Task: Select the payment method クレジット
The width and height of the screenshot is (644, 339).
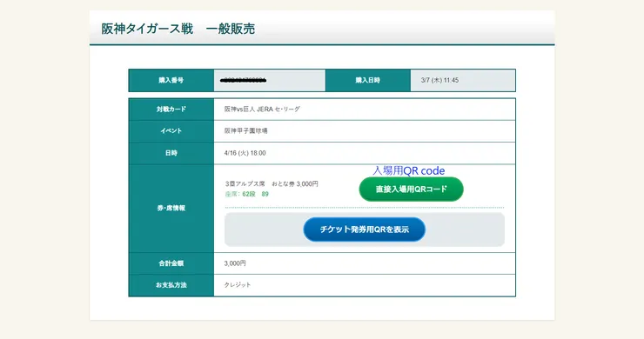Action: tap(238, 285)
